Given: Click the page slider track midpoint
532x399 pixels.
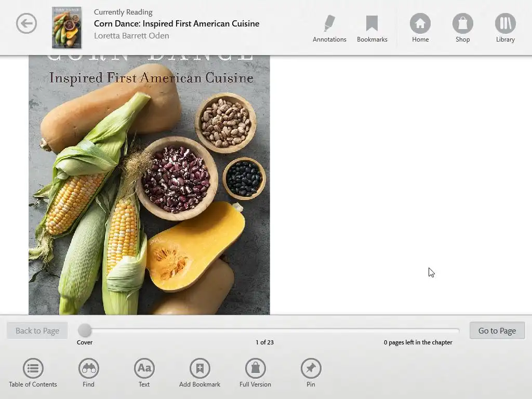Looking at the screenshot, I should 269,330.
